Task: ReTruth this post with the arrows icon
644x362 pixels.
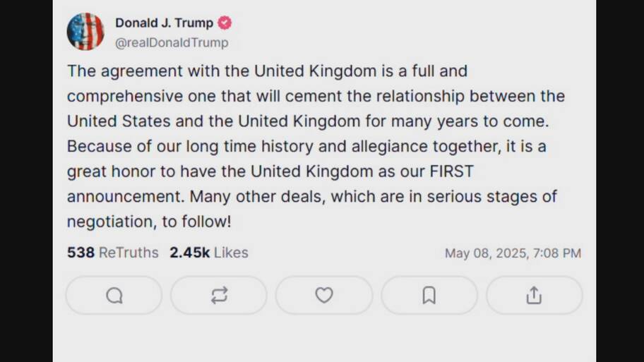Action: tap(219, 296)
